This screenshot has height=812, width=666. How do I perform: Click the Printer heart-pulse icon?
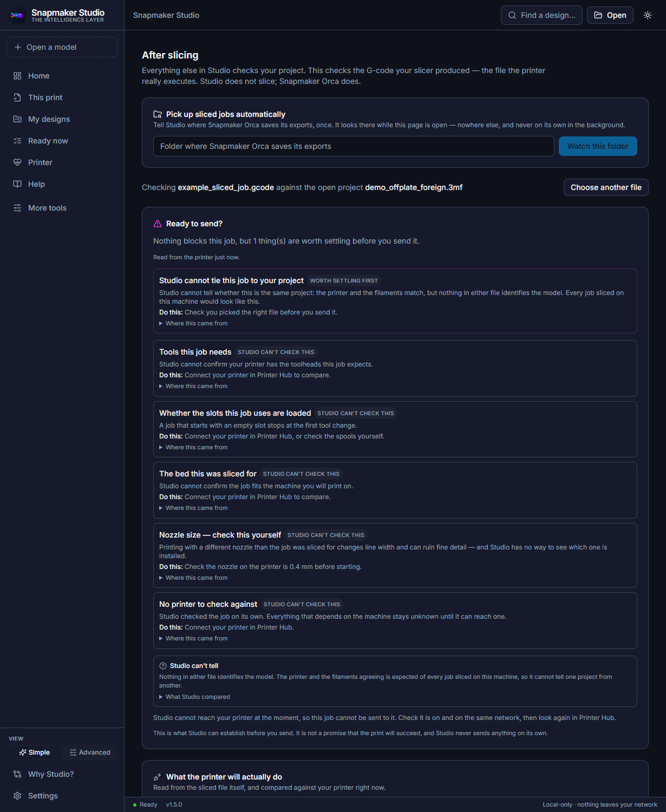pos(17,162)
